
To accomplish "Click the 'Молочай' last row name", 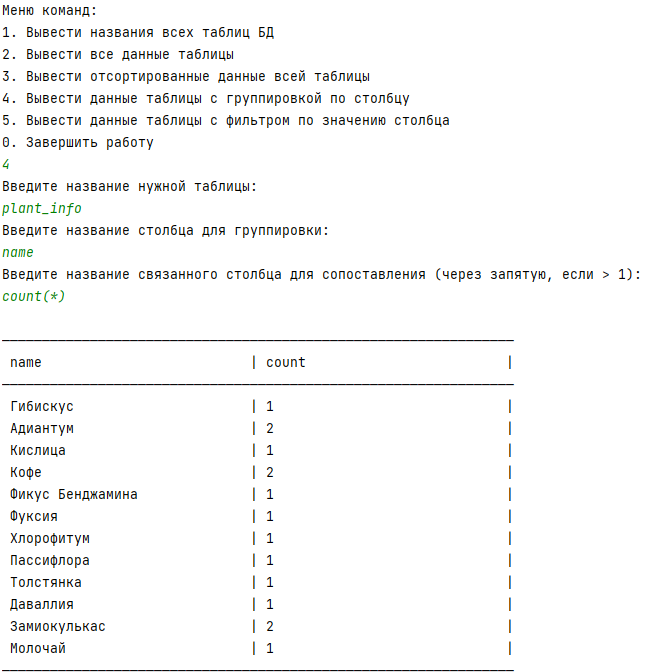I will [x=38, y=648].
